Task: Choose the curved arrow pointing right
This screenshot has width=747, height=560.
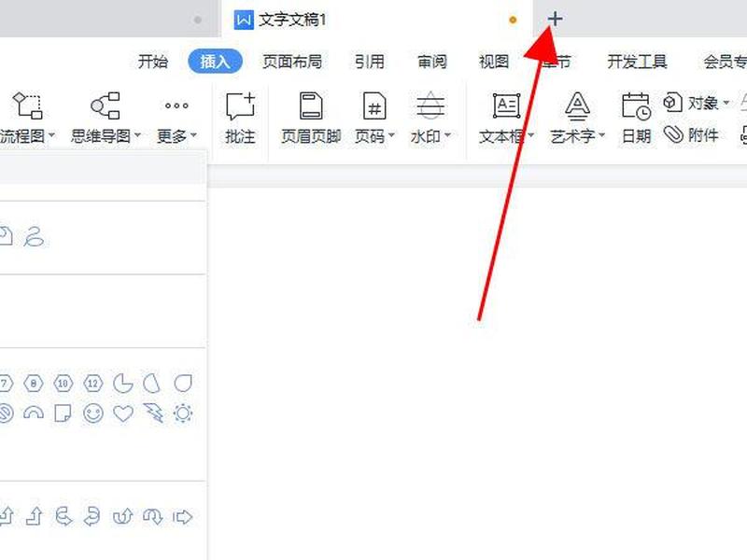Action: (x=63, y=516)
